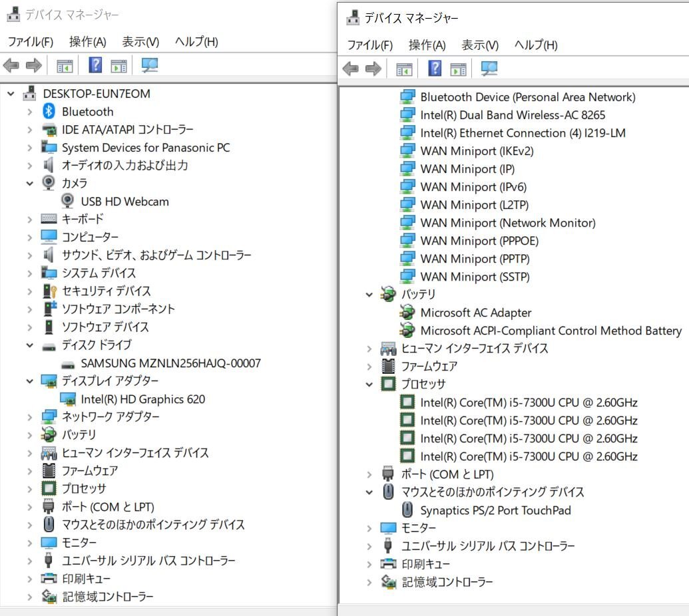Click the security devices (セキュリティ デバイス) key icon

click(x=49, y=291)
